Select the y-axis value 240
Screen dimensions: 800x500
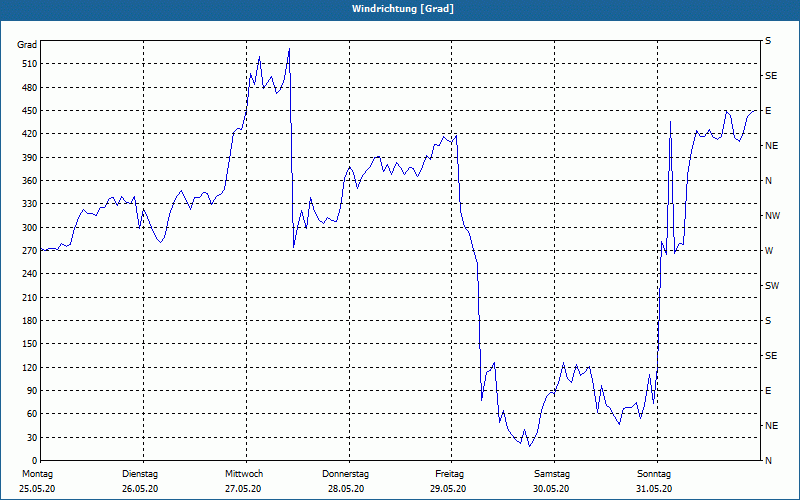(31, 273)
